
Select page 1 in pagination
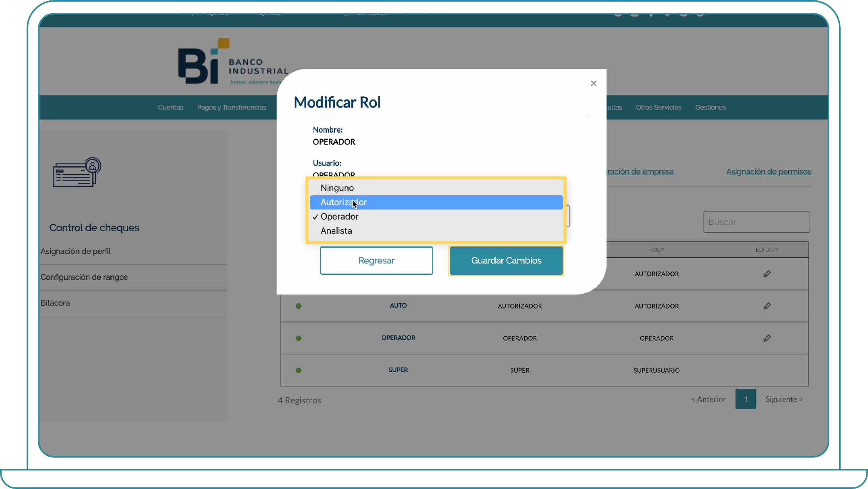tap(745, 399)
